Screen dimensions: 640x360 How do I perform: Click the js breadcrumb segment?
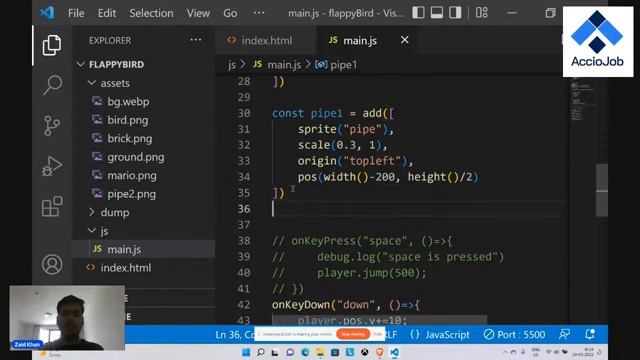coord(232,64)
